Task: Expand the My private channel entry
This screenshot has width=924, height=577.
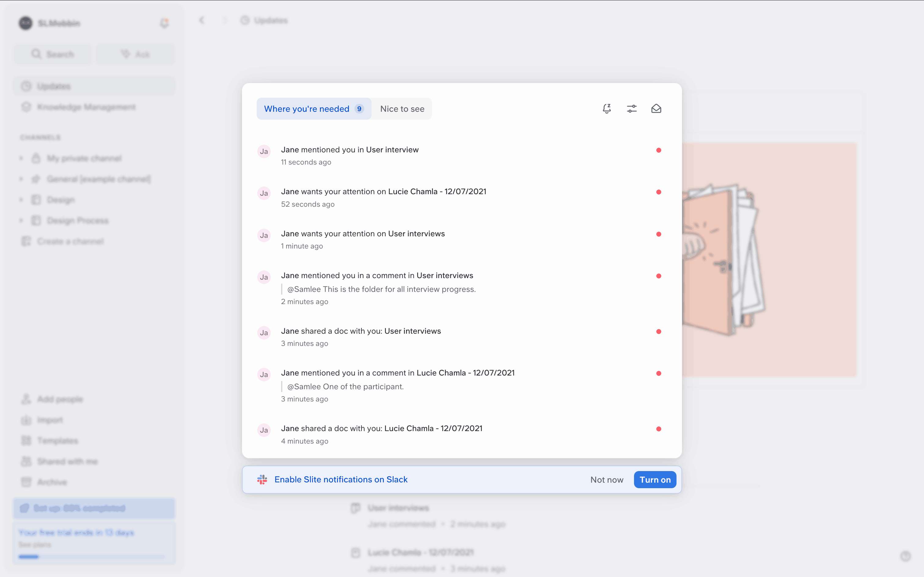Action: pos(21,158)
